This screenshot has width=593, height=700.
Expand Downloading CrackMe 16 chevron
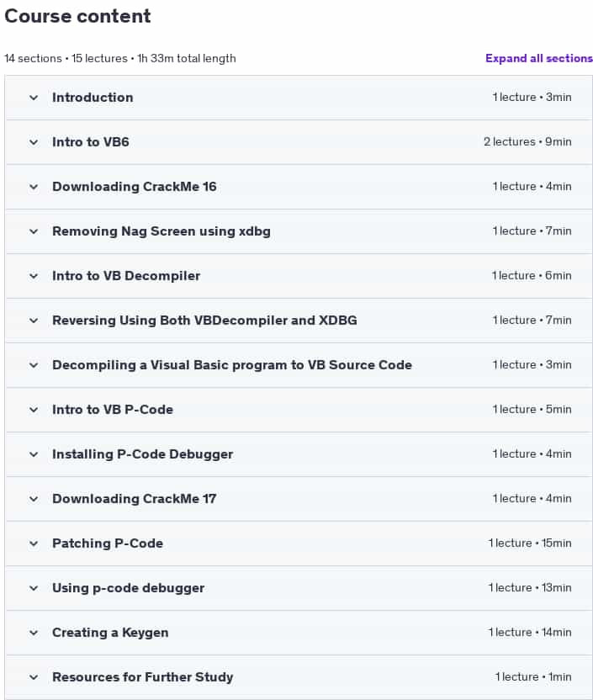coord(34,187)
